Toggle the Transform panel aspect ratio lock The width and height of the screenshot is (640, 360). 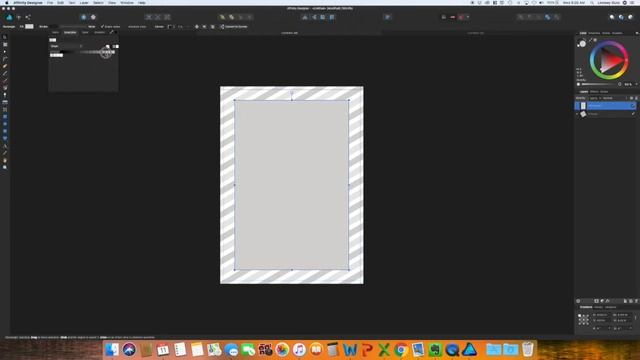click(636, 318)
